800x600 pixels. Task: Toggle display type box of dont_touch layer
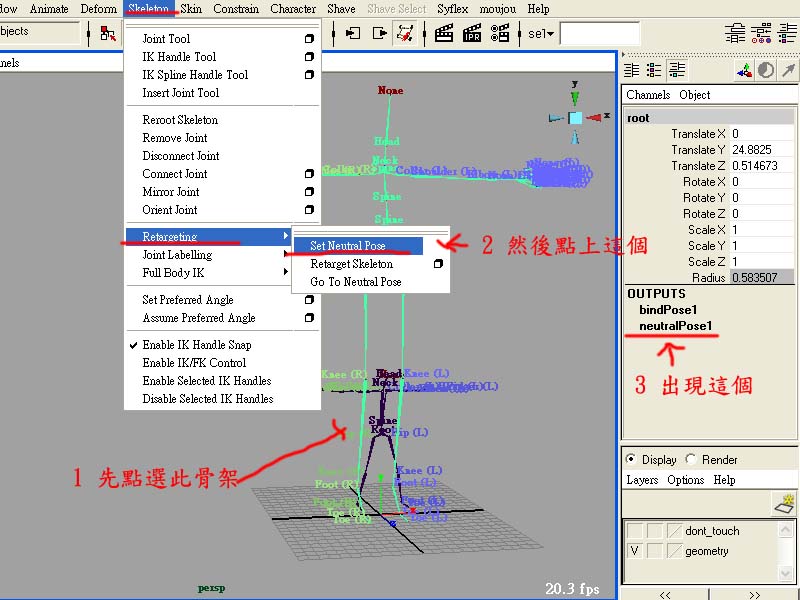[x=655, y=531]
